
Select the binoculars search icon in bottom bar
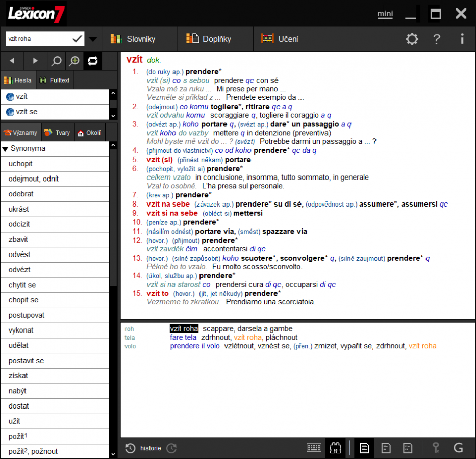click(x=336, y=448)
